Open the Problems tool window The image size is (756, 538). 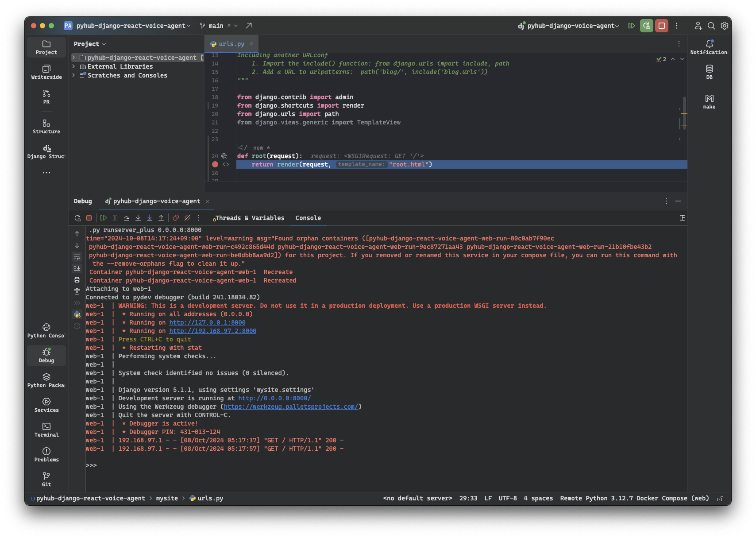click(x=46, y=454)
